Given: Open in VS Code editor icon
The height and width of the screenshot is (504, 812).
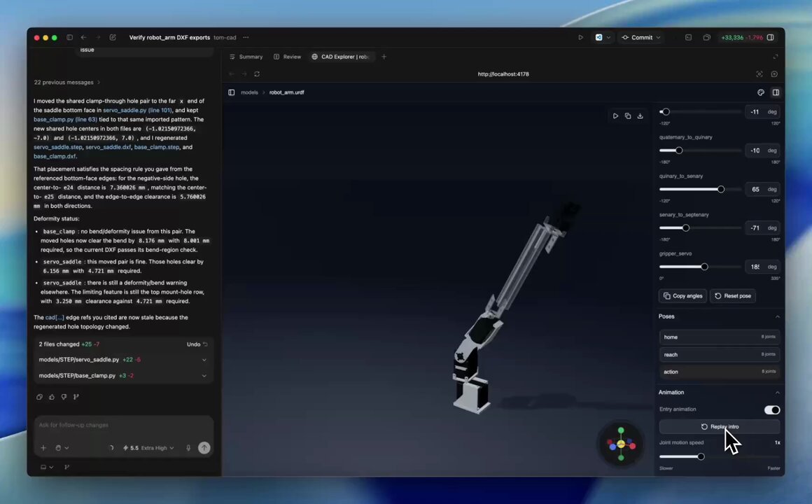Looking at the screenshot, I should pos(598,37).
